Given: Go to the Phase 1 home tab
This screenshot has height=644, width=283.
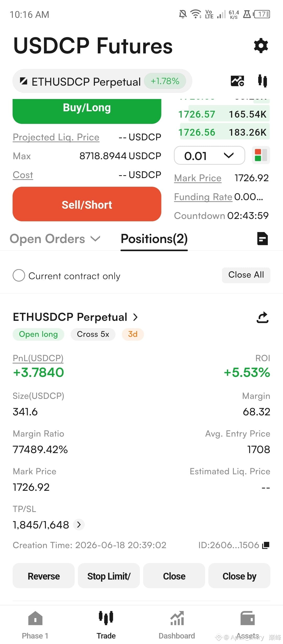Looking at the screenshot, I should 35,625.
